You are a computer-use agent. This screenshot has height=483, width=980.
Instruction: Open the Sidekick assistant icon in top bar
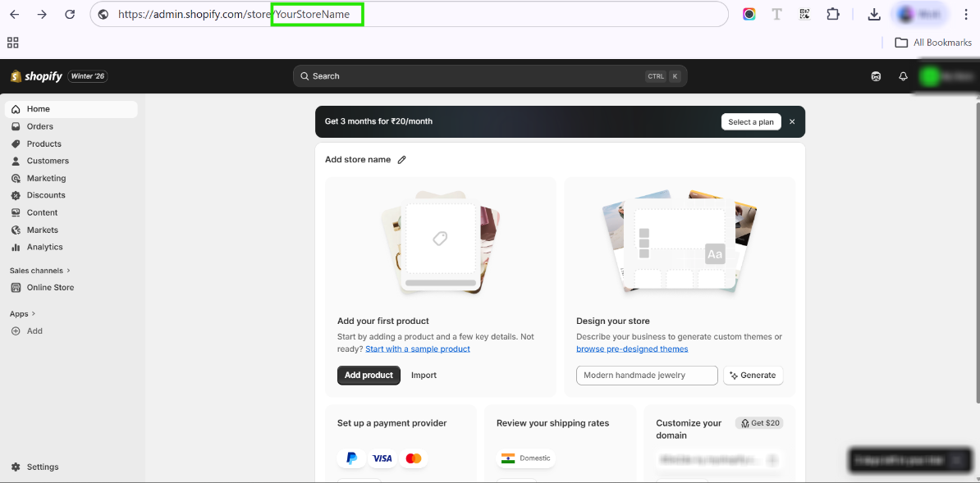(x=876, y=76)
